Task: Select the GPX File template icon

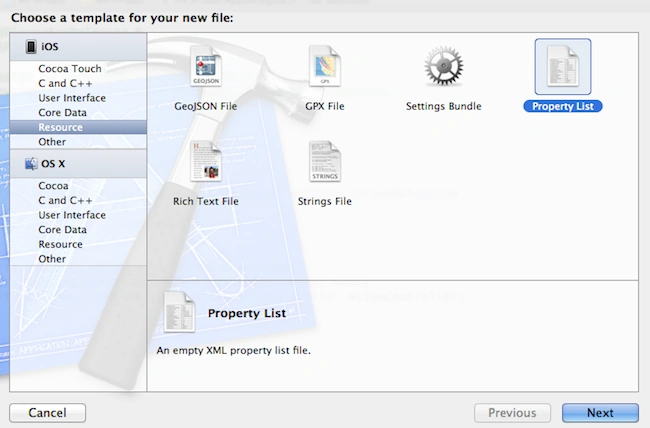Action: click(x=325, y=66)
